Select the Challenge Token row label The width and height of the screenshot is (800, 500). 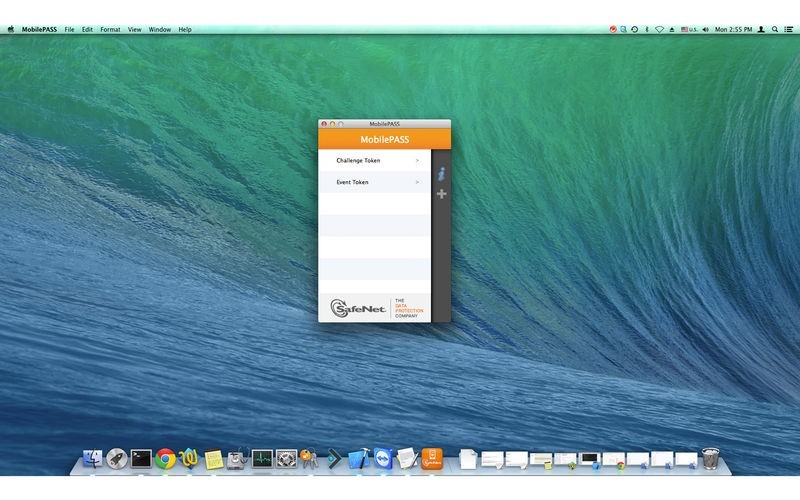[x=358, y=160]
